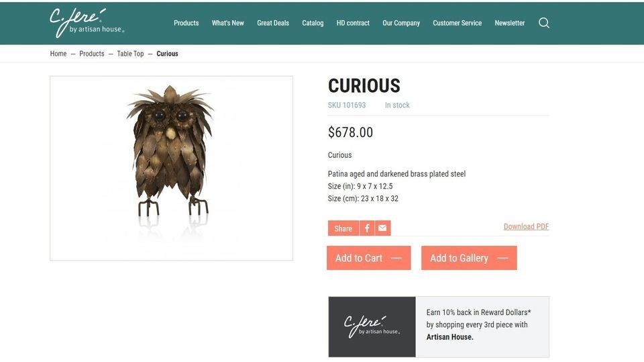Go to Customer Service
644x362 pixels.
(457, 23)
